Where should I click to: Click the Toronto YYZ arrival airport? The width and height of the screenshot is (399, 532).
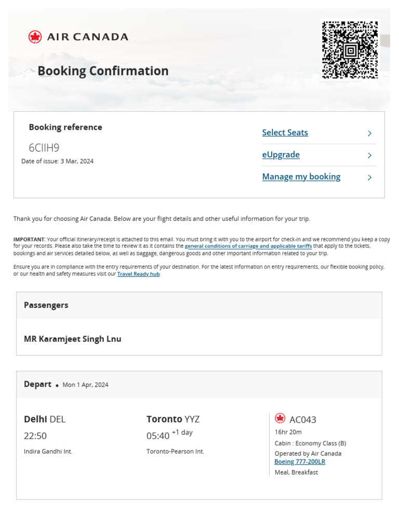(173, 419)
